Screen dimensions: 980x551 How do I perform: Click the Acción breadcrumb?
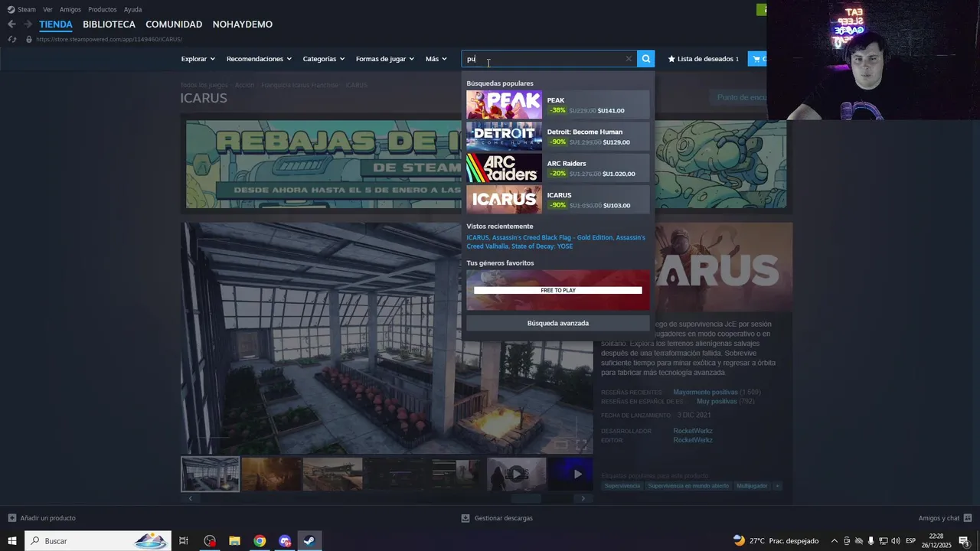[x=244, y=85]
